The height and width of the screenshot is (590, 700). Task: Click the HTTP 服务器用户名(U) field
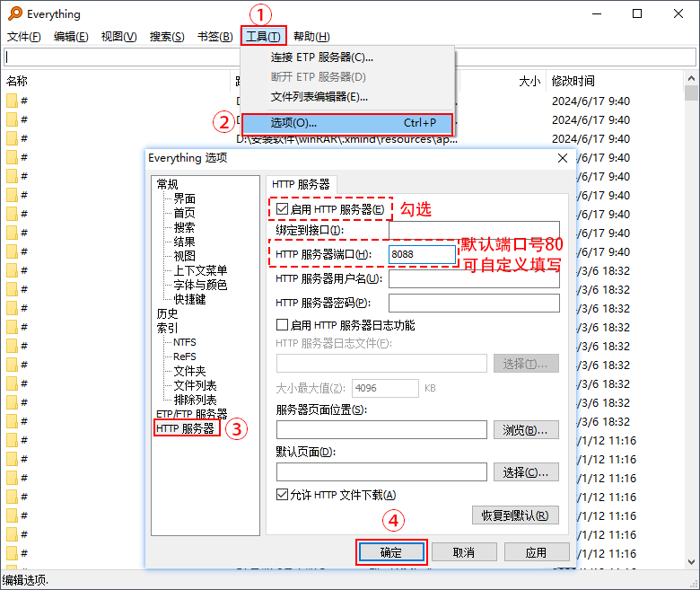pyautogui.click(x=474, y=278)
